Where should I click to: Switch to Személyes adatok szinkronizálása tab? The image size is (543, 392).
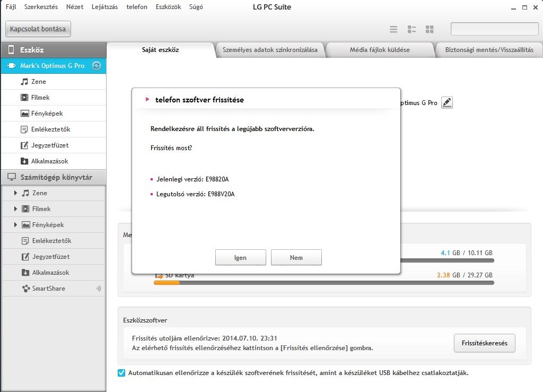tap(270, 50)
